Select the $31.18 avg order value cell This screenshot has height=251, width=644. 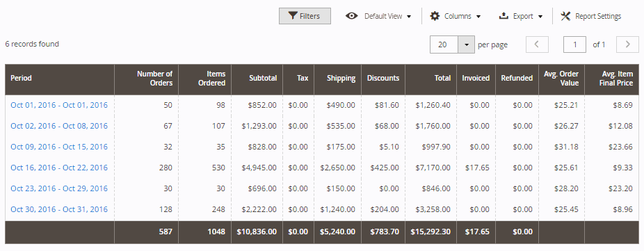point(561,147)
